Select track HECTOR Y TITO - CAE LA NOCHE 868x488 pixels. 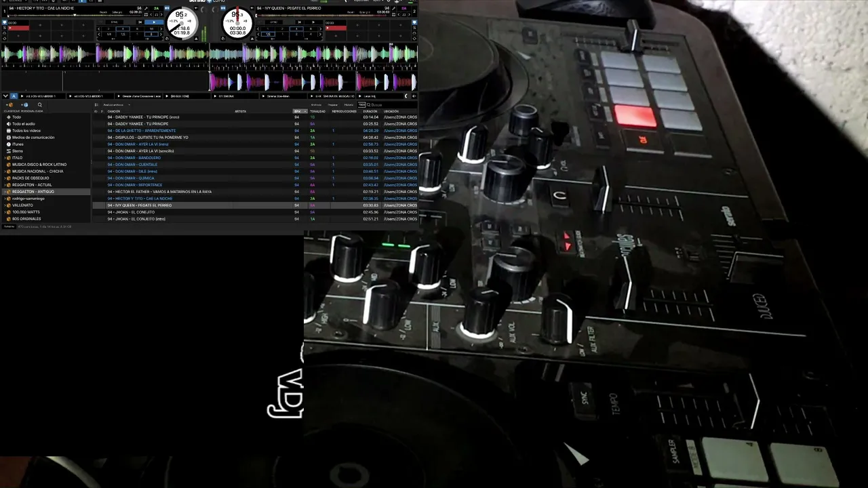tap(255, 199)
